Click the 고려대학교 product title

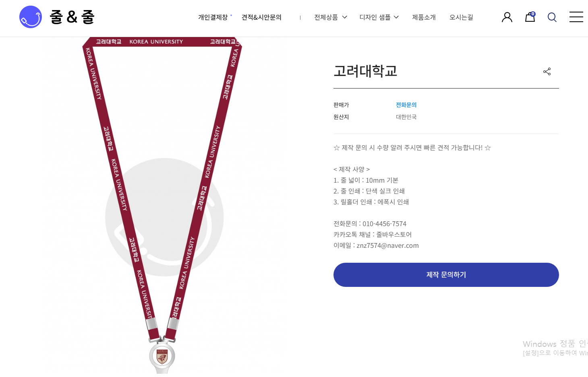365,71
